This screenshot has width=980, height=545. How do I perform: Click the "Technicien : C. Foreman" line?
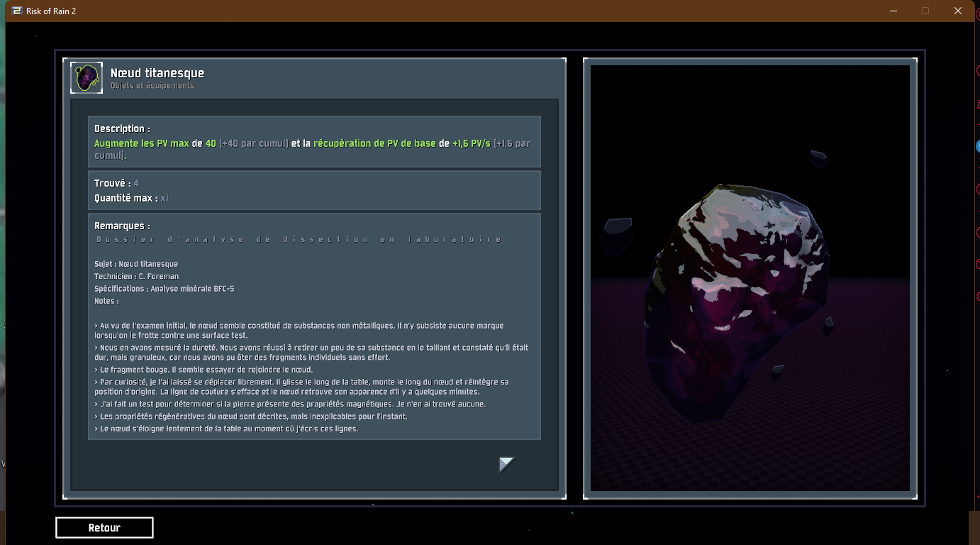coord(136,276)
